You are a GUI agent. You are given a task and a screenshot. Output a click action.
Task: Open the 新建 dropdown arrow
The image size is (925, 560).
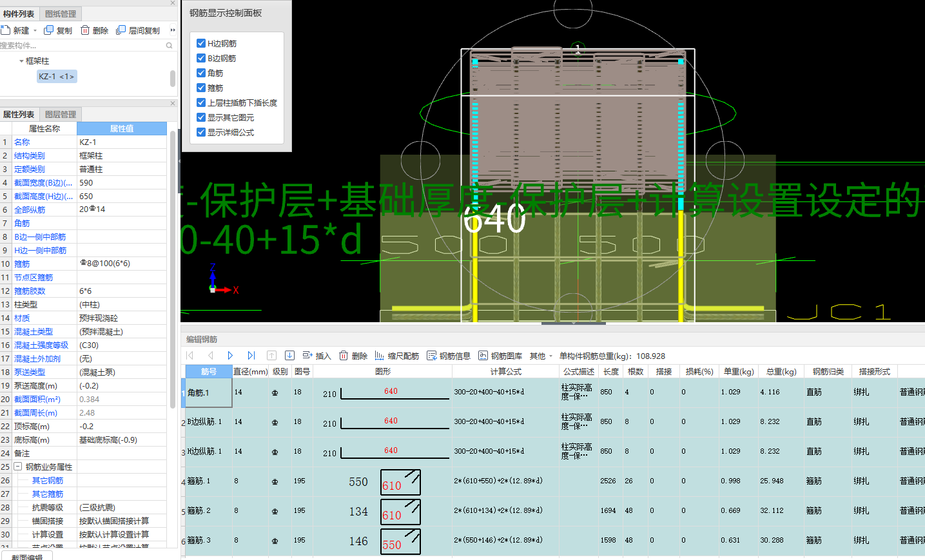pyautogui.click(x=35, y=31)
